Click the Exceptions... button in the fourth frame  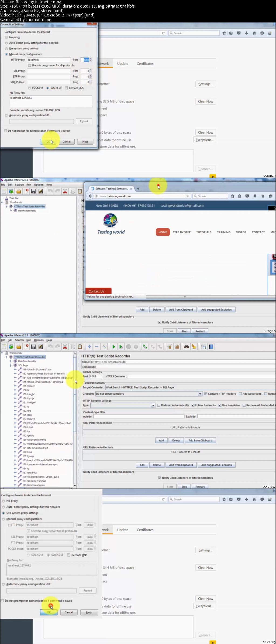click(x=205, y=606)
